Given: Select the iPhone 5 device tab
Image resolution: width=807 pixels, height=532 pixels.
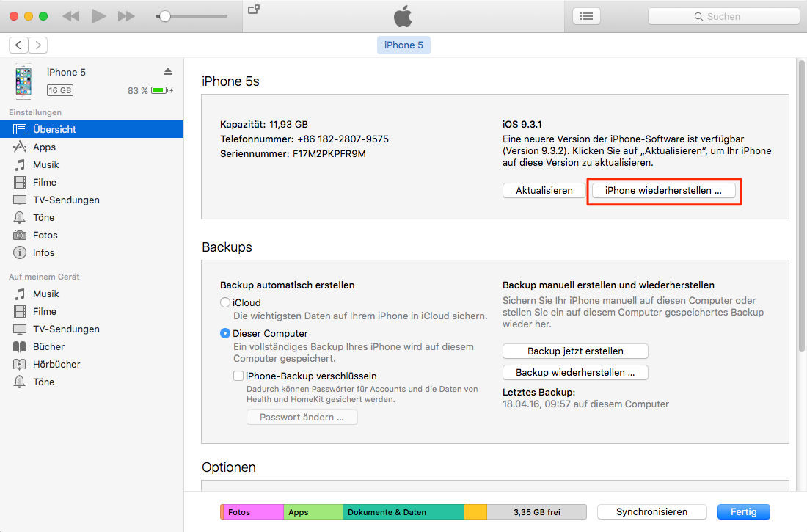Looking at the screenshot, I should (x=403, y=45).
